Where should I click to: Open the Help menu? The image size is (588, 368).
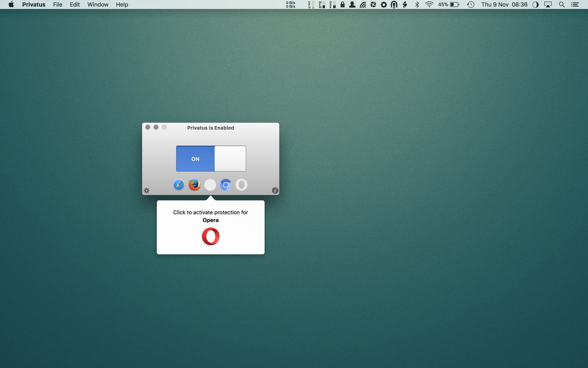click(122, 4)
